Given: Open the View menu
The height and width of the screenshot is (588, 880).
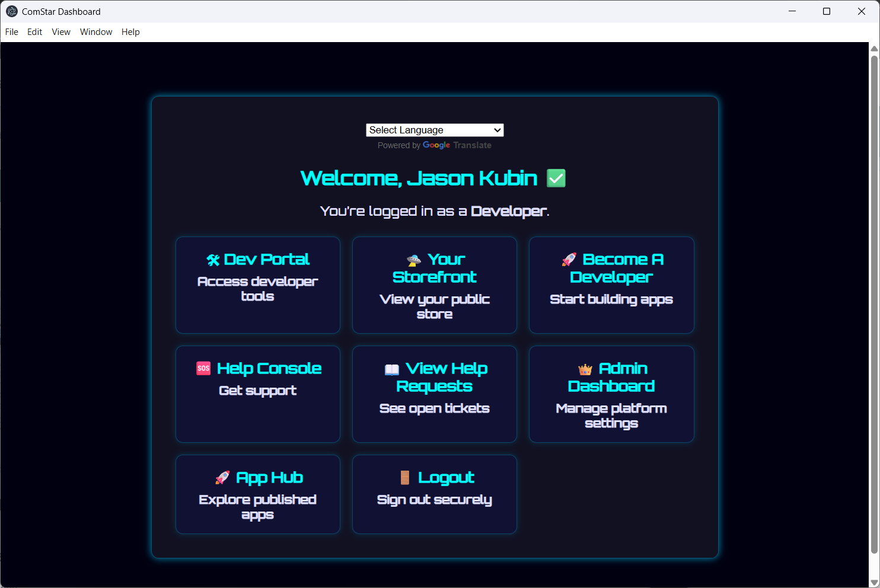Looking at the screenshot, I should pos(60,32).
